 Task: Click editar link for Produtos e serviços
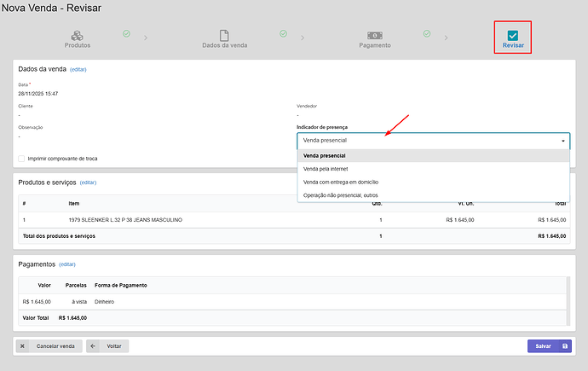[89, 183]
